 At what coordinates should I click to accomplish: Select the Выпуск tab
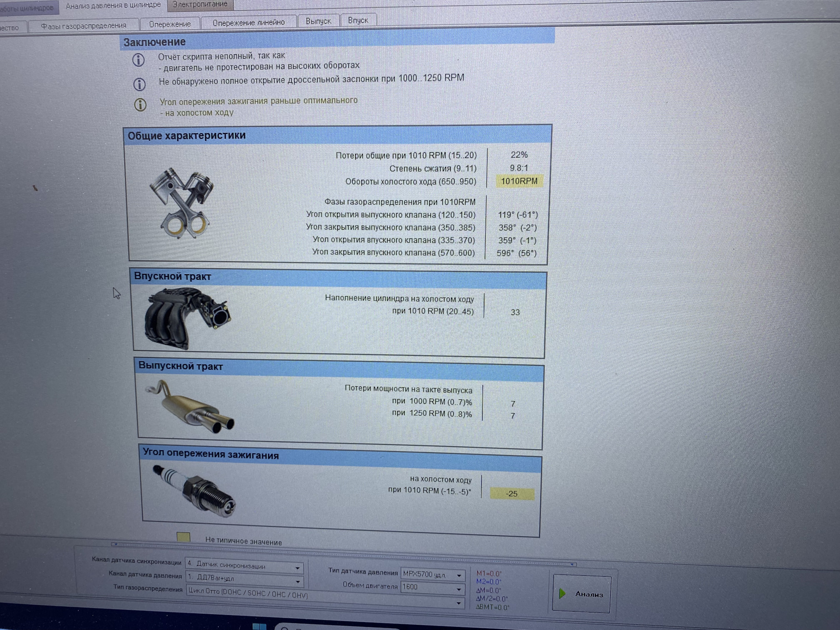pyautogui.click(x=318, y=21)
